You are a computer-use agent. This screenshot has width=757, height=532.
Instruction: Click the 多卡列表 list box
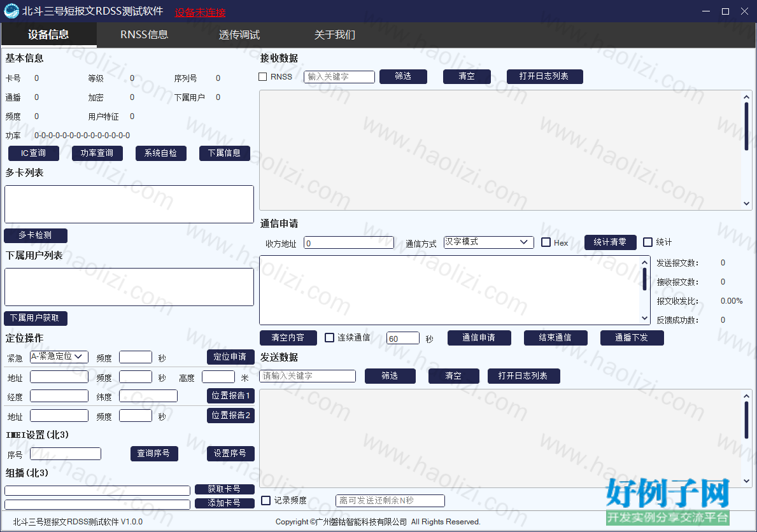pyautogui.click(x=129, y=204)
